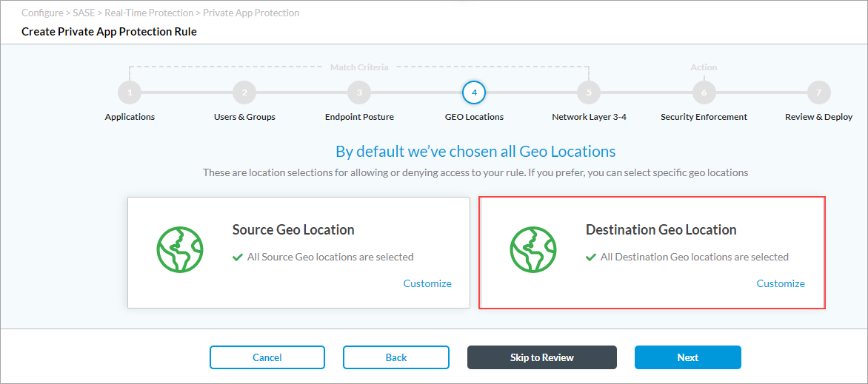Click the Action group label

704,67
